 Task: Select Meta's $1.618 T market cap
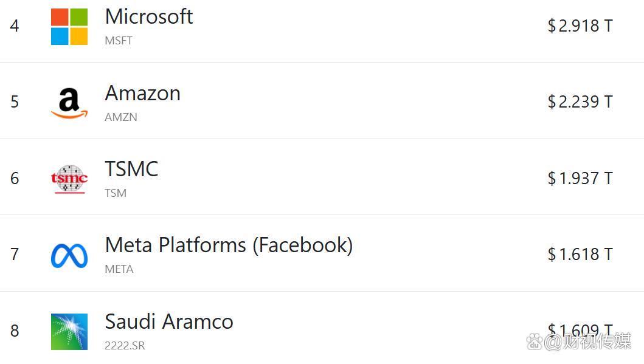(x=580, y=254)
